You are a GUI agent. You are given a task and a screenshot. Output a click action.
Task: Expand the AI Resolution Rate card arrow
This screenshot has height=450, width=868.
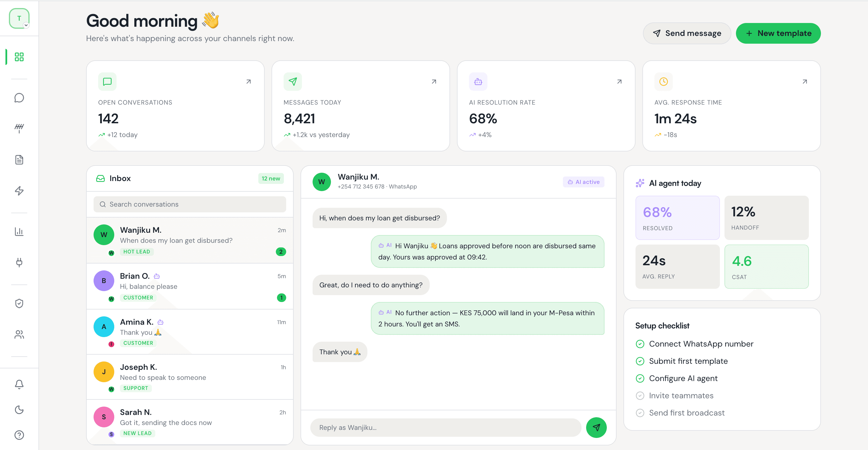pos(619,82)
